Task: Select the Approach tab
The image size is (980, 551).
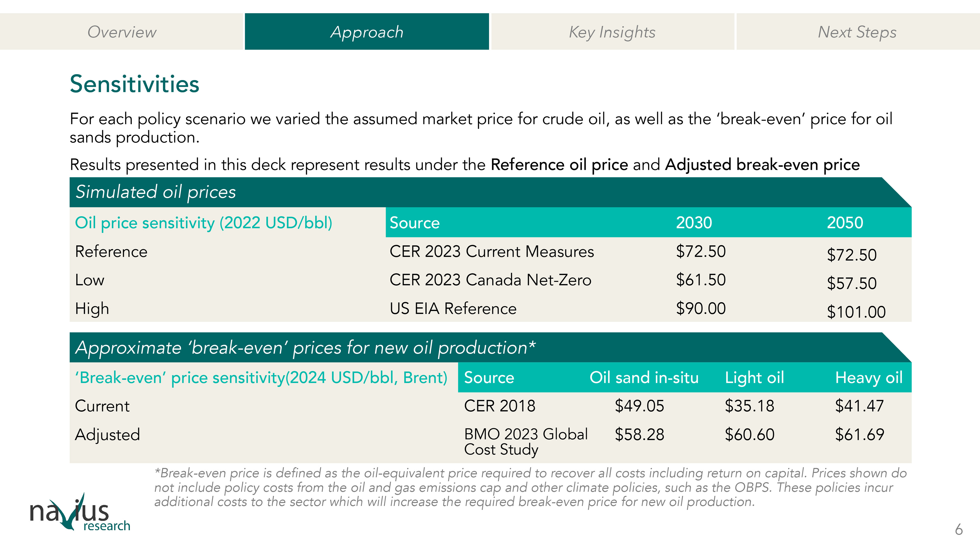Action: pos(367,32)
